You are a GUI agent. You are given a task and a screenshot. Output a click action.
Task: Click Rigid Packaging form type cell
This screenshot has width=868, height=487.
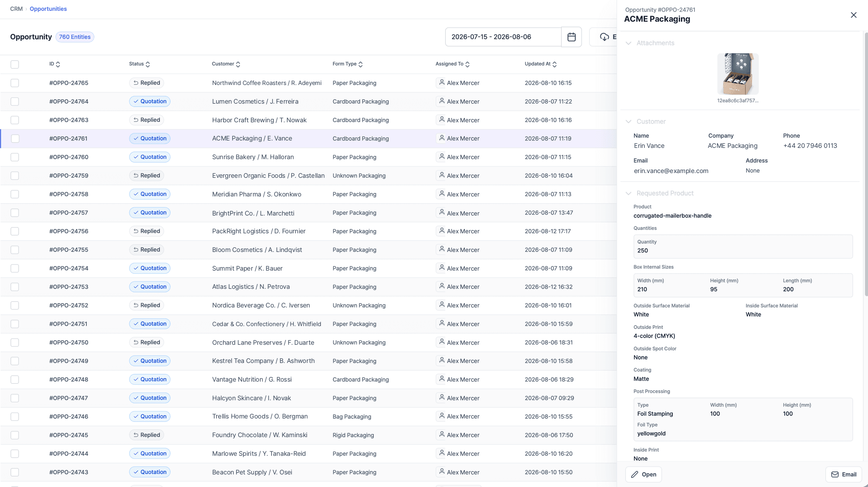tap(353, 435)
